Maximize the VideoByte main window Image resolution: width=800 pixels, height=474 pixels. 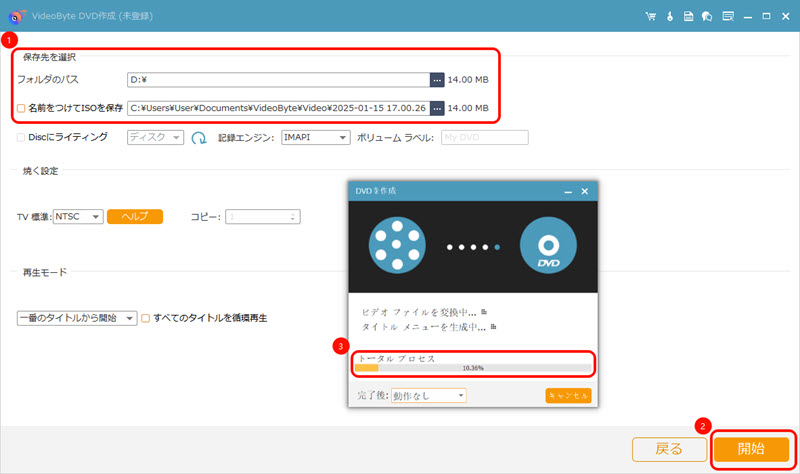[766, 16]
